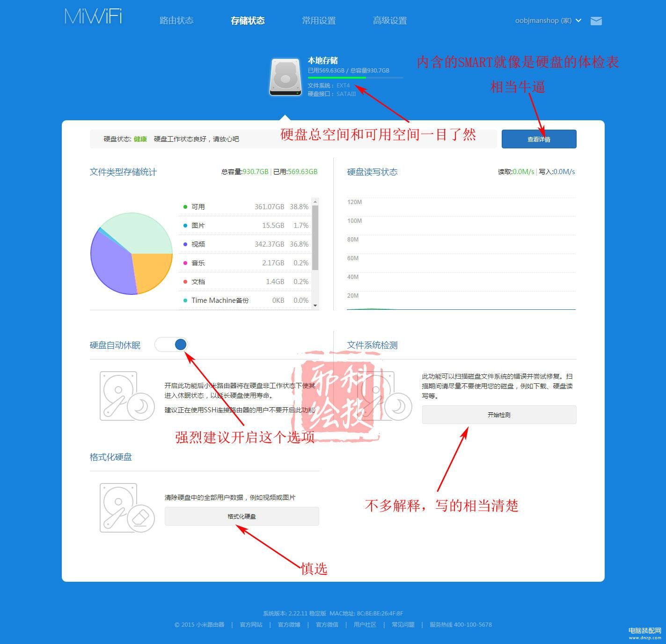
Task: Click the format disk eraser illustration
Action: coord(127,508)
